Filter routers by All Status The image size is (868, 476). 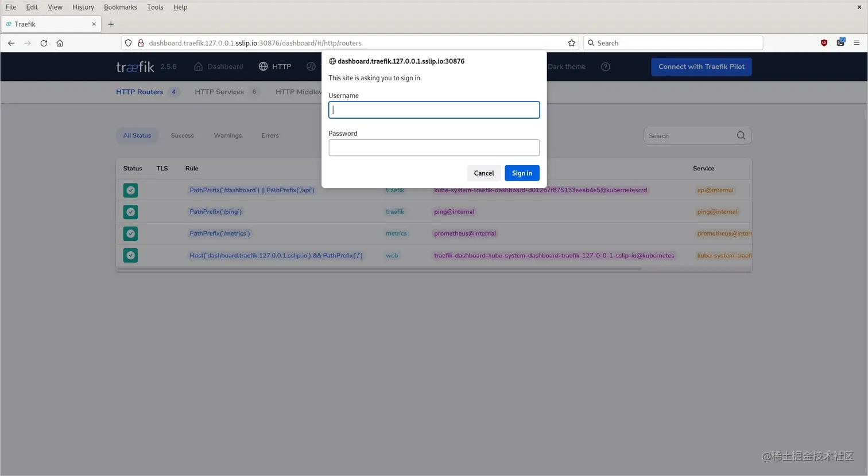click(x=137, y=135)
